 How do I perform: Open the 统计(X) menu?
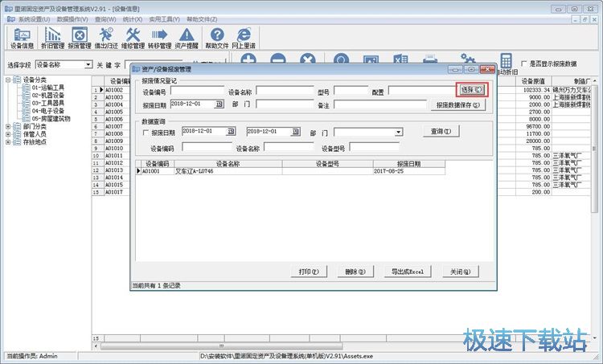pyautogui.click(x=133, y=18)
